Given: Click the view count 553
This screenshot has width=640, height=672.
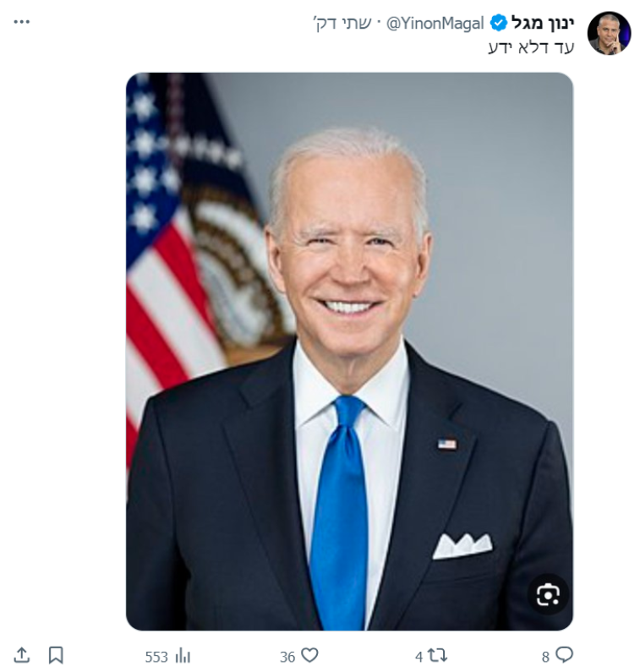Looking at the screenshot, I should coord(157,656).
